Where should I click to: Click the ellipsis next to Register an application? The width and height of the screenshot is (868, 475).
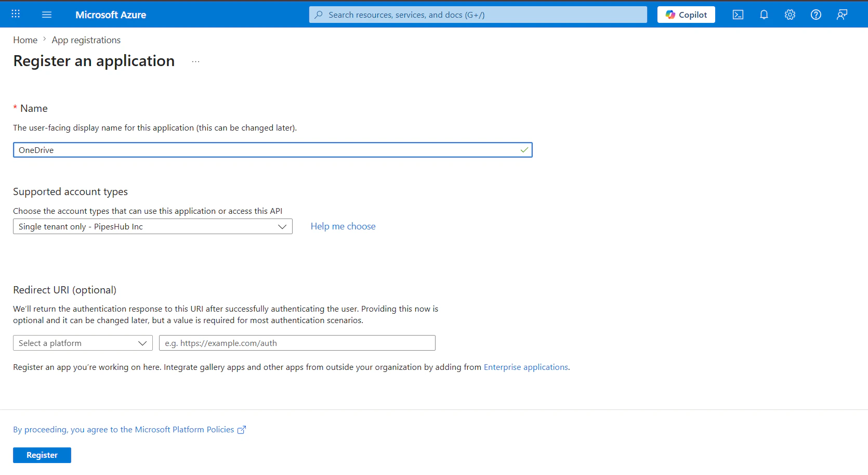tap(196, 61)
